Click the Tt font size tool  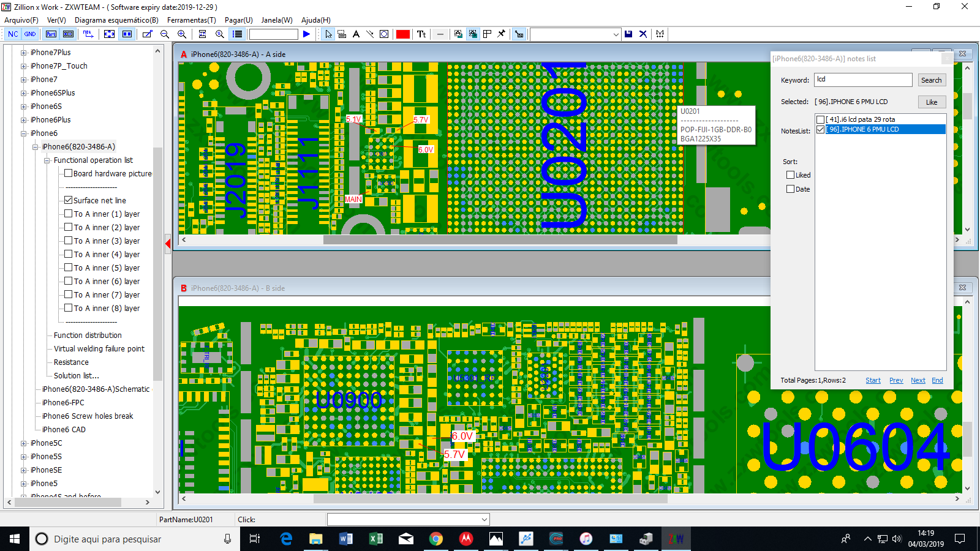coord(421,34)
